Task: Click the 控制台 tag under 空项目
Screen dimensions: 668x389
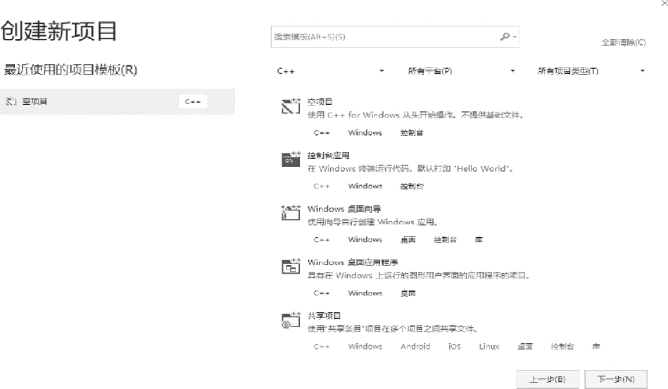Action: (412, 133)
